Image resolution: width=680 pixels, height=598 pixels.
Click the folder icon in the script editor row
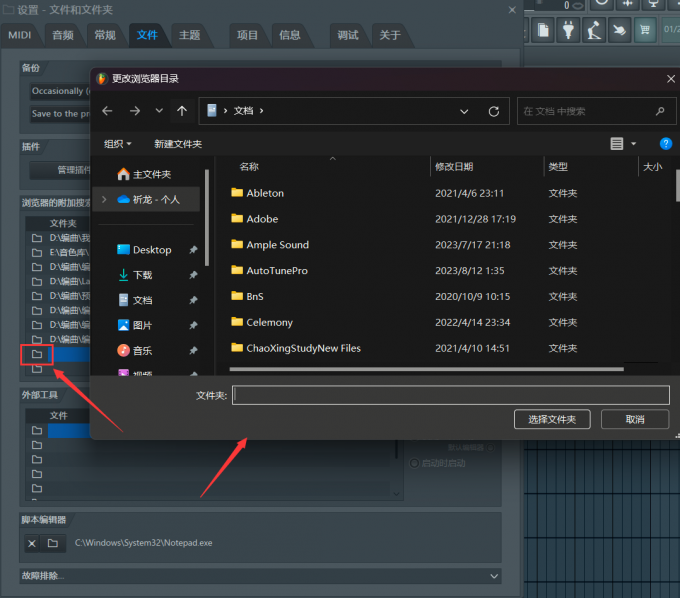click(53, 543)
